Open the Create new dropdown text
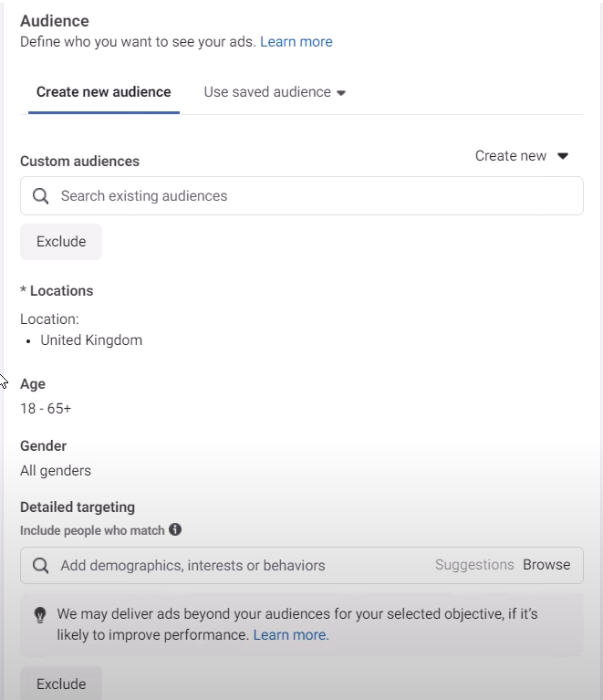603x700 pixels. click(510, 156)
